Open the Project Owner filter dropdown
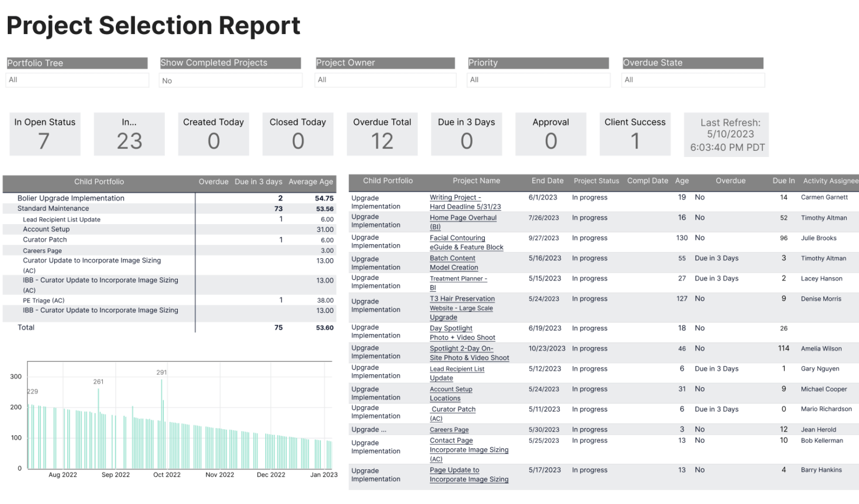The image size is (859, 504). [x=385, y=80]
